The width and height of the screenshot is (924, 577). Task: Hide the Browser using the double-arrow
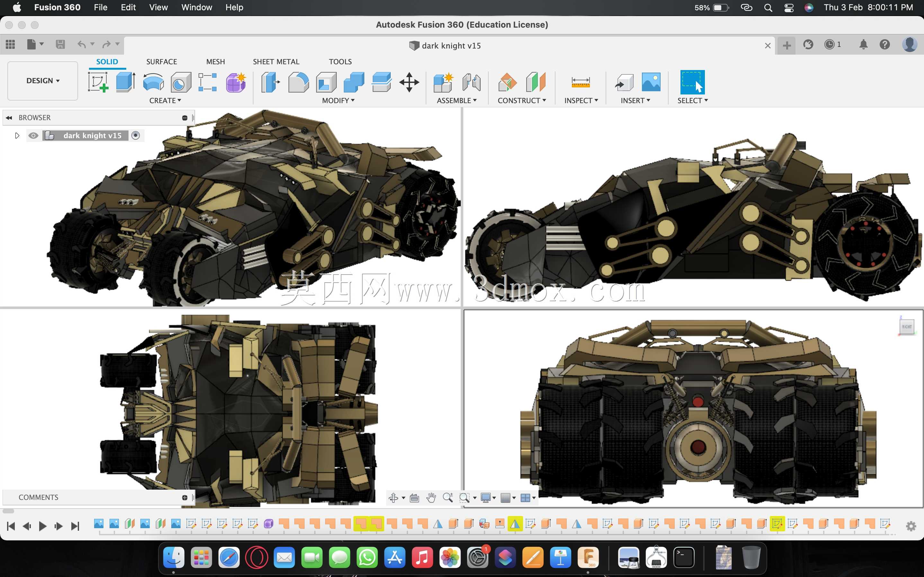point(9,118)
